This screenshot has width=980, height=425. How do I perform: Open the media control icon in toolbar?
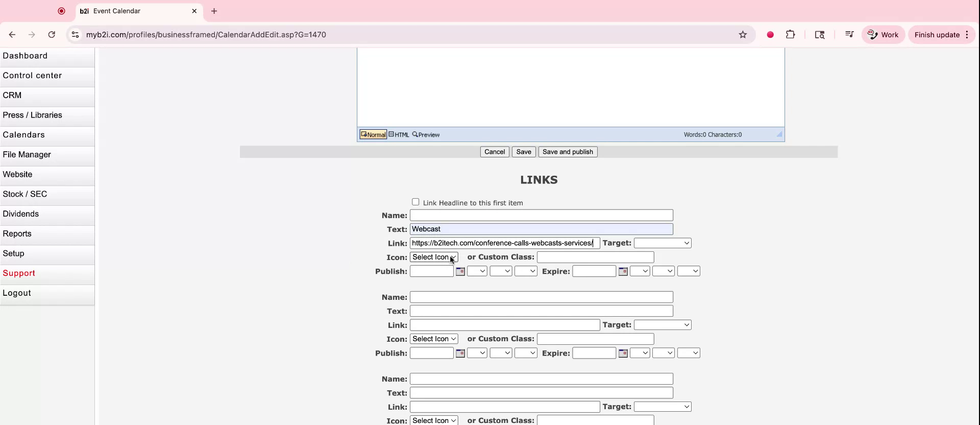click(849, 35)
